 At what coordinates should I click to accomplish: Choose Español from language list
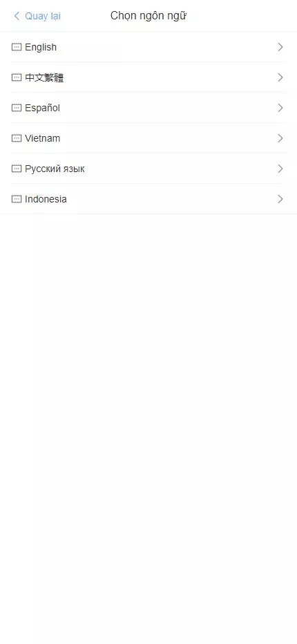tap(148, 108)
